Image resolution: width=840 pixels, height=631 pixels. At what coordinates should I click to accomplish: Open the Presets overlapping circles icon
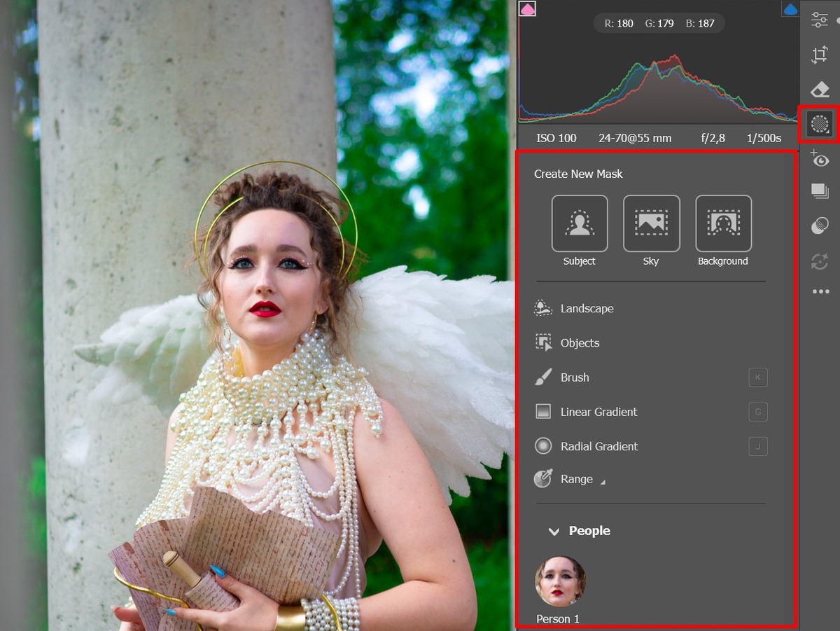(820, 226)
